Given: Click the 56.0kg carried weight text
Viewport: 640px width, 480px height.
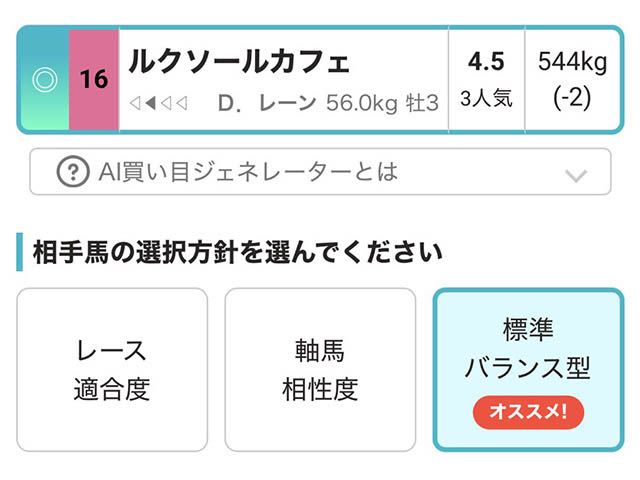Looking at the screenshot, I should coord(362,103).
